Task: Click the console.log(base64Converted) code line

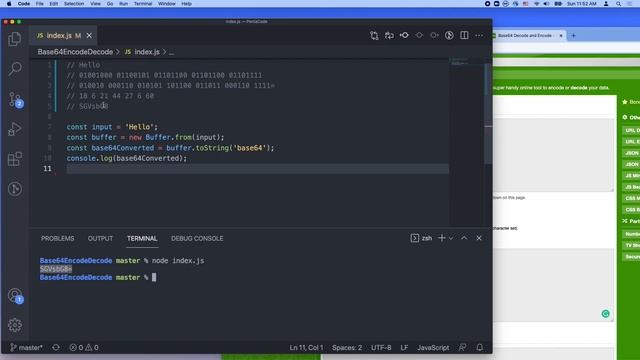Action: tap(127, 158)
